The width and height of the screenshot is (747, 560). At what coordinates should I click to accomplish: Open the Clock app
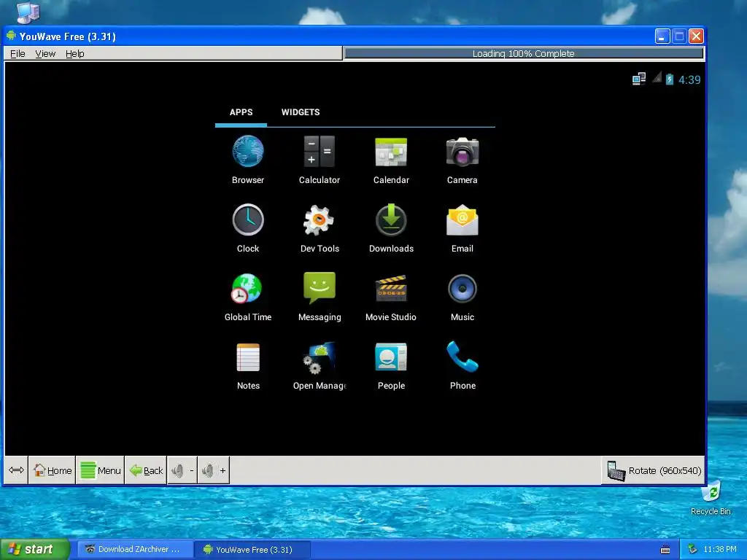tap(248, 228)
